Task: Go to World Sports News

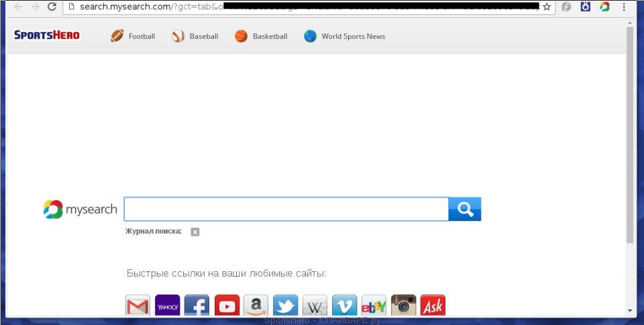Action: [345, 36]
